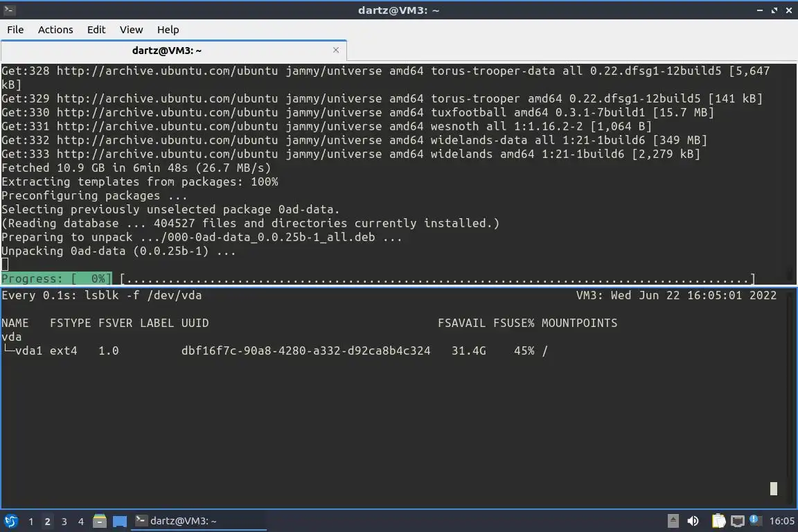The image size is (798, 532).
Task: Click 'Unpacking 0ad-data (0.0.25b-1)' line
Action: [x=118, y=251]
